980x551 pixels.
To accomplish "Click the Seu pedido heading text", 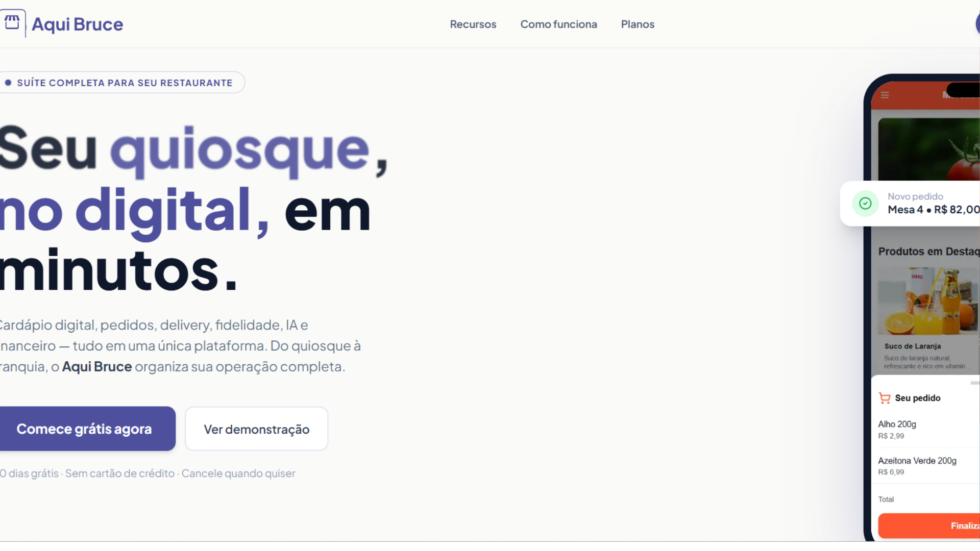I will pyautogui.click(x=917, y=398).
